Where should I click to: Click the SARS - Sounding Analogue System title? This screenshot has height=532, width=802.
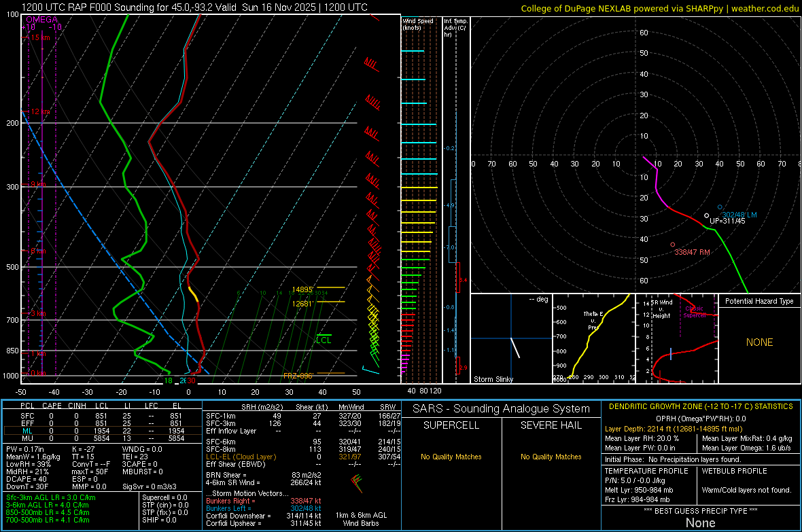pyautogui.click(x=502, y=409)
